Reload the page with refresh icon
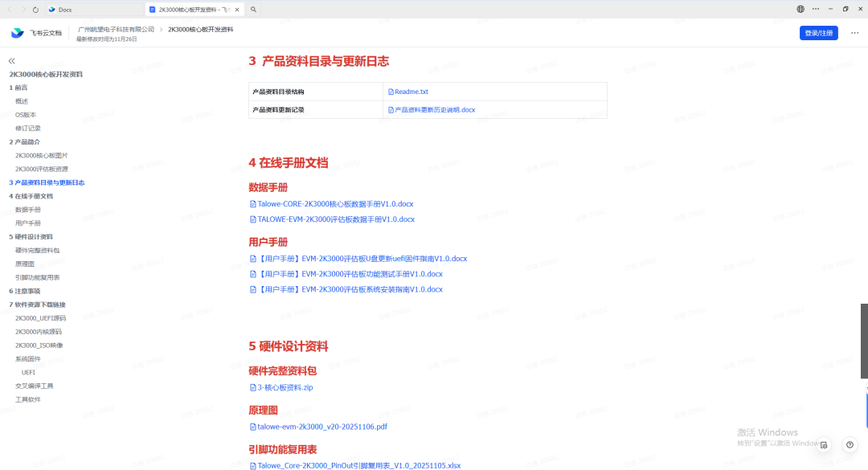Viewport: 868px width, 470px height. coord(35,10)
